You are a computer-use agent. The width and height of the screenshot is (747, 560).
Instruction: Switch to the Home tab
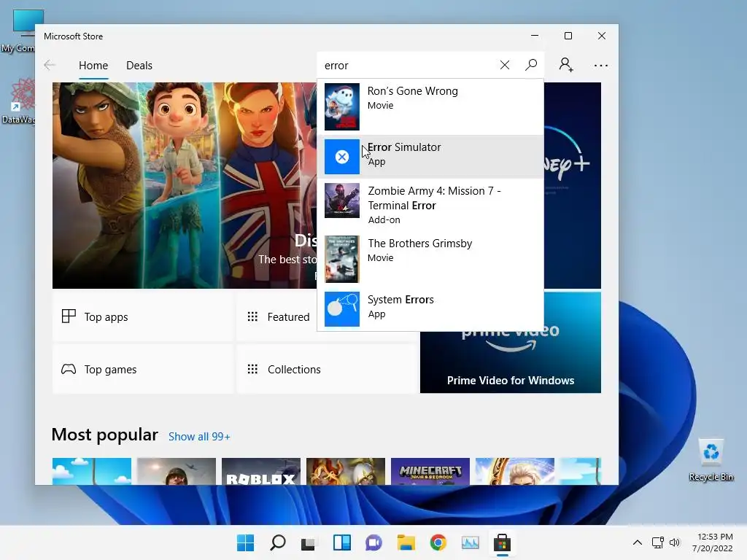tap(93, 66)
